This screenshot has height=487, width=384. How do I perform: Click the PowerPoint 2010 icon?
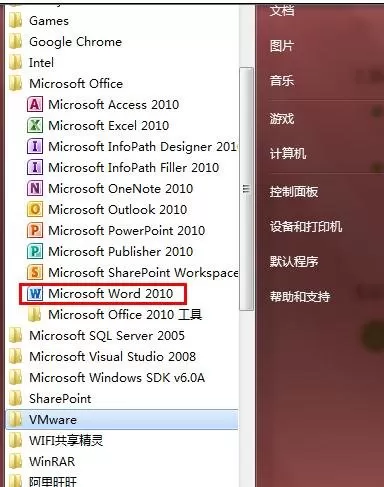tap(35, 231)
